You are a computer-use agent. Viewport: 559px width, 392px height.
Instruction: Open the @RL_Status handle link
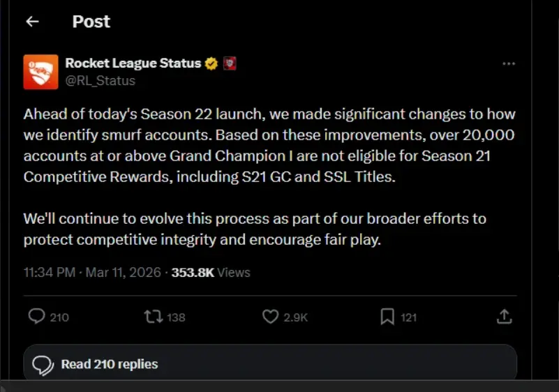(100, 80)
